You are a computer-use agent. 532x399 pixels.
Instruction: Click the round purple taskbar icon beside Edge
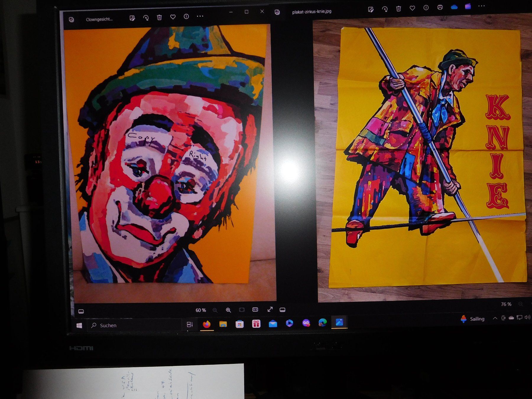(x=306, y=323)
